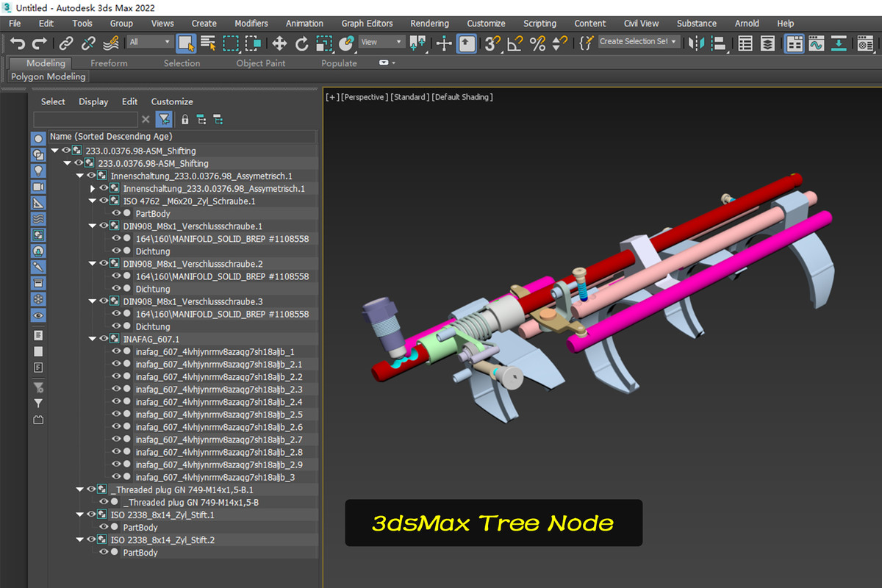Open the File menu
Viewport: 882px width, 588px height.
coord(15,24)
